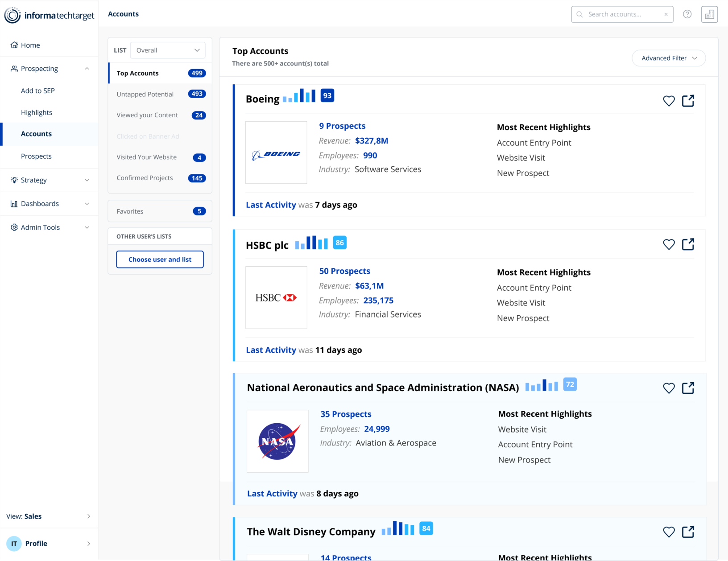
Task: Open the Profile menu
Action: coord(49,543)
